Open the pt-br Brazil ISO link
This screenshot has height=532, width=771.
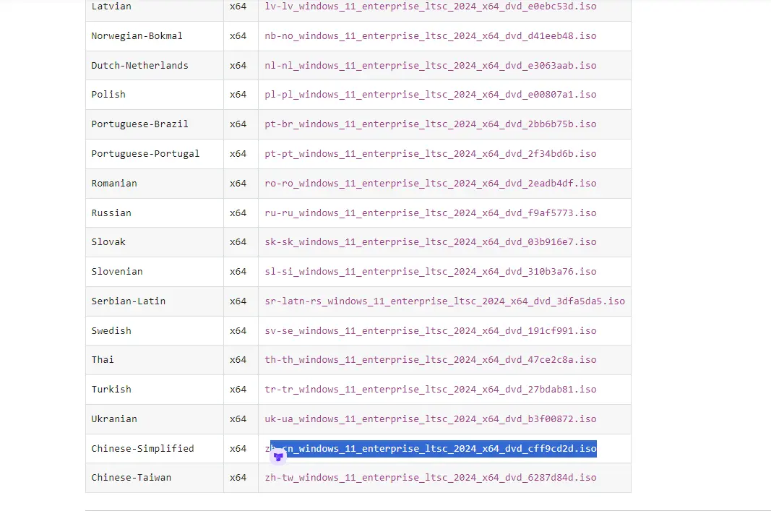pyautogui.click(x=430, y=124)
